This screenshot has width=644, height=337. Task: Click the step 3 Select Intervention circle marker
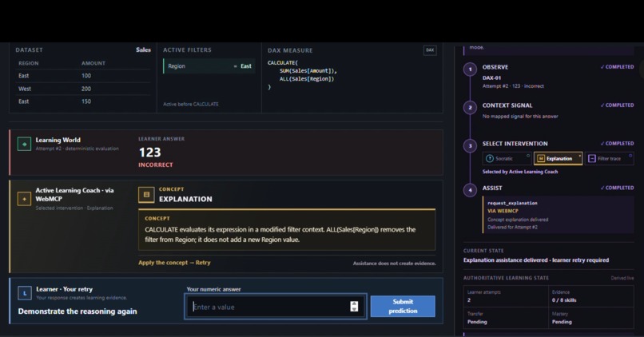[470, 145]
